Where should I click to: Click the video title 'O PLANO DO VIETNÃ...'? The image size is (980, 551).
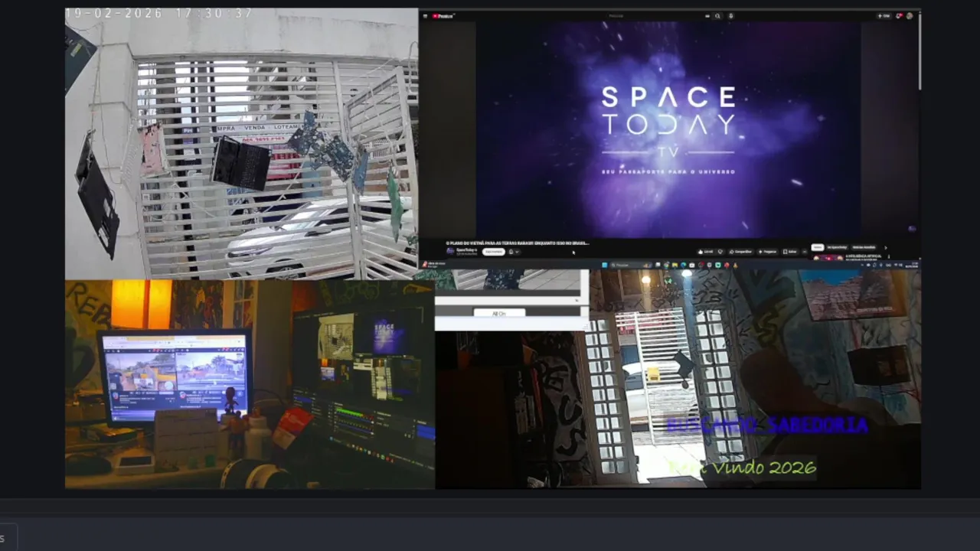click(x=518, y=243)
